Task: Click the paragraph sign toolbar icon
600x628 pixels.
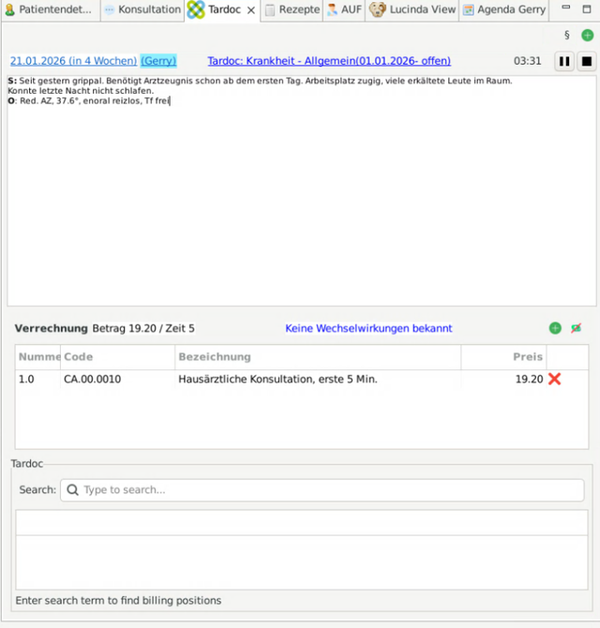Action: click(x=567, y=35)
